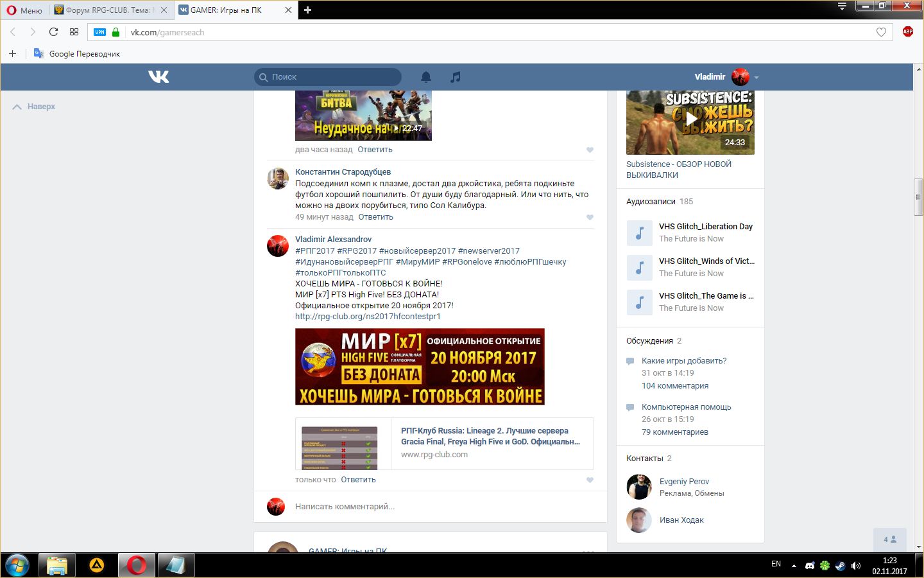
Task: Toggle the Opera VPN badge
Action: tap(99, 32)
